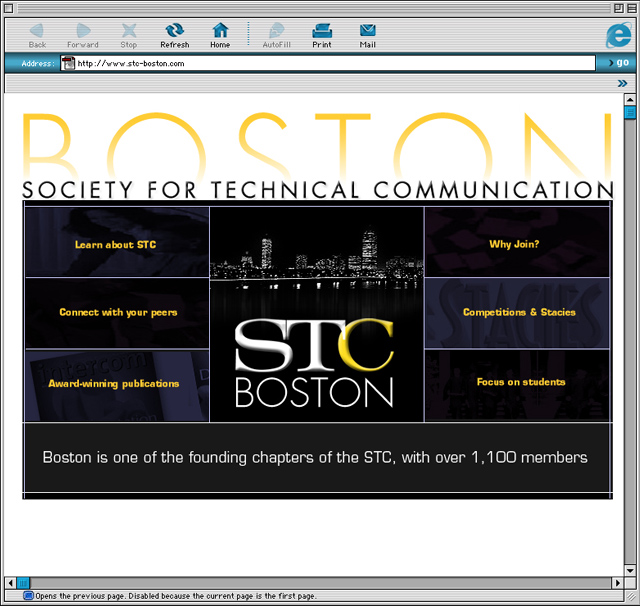Expand the favorites bar double chevron
The image size is (640, 606).
coord(622,84)
